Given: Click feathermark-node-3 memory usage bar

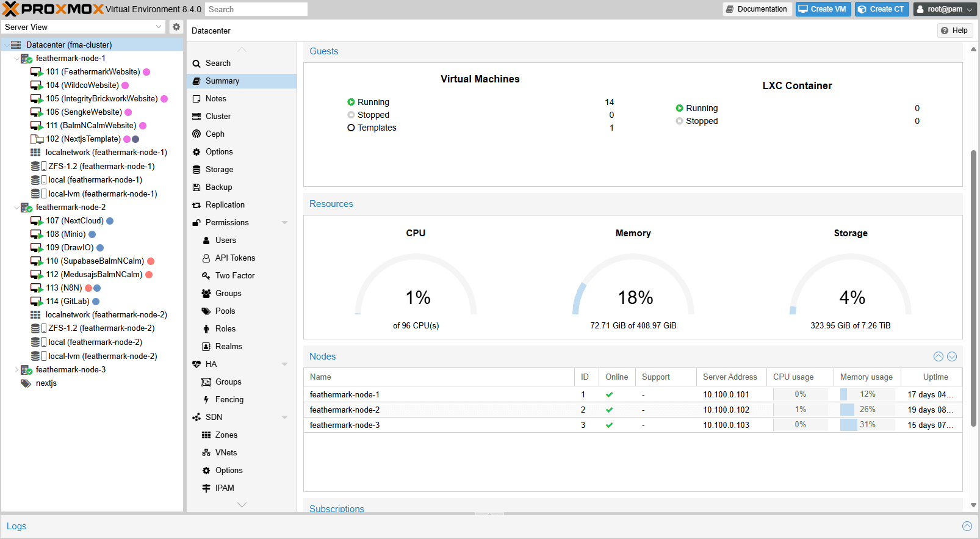Looking at the screenshot, I should (867, 425).
